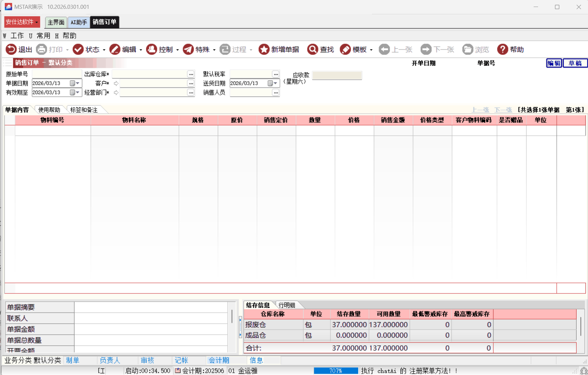Click the blue 草稿 status button
The height and width of the screenshot is (375, 588).
tap(575, 63)
